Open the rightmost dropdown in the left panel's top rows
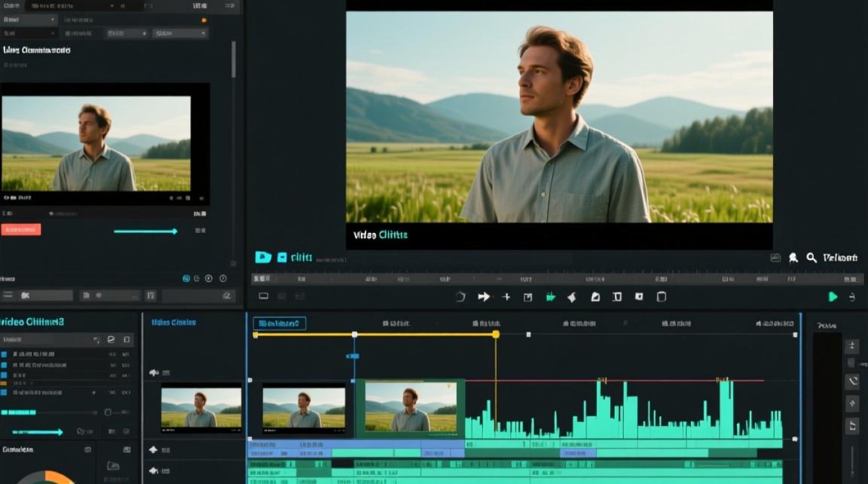 [180, 33]
